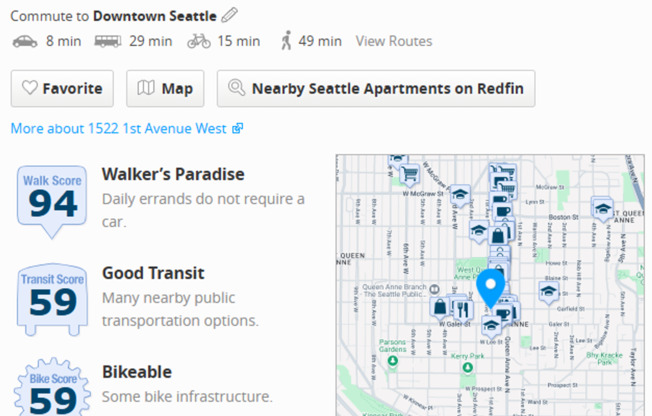This screenshot has height=416, width=652.
Task: Click the Kerry Park green marker
Action: pos(468,368)
